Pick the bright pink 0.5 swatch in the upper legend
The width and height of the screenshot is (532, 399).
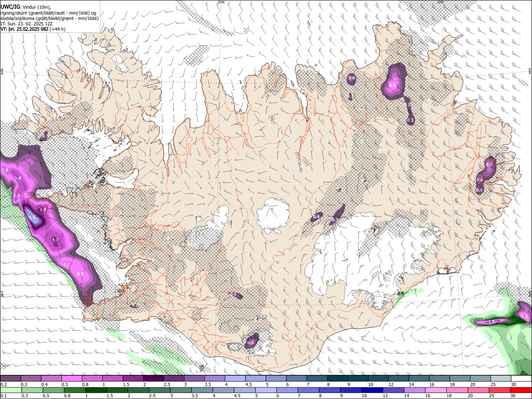coord(71,378)
